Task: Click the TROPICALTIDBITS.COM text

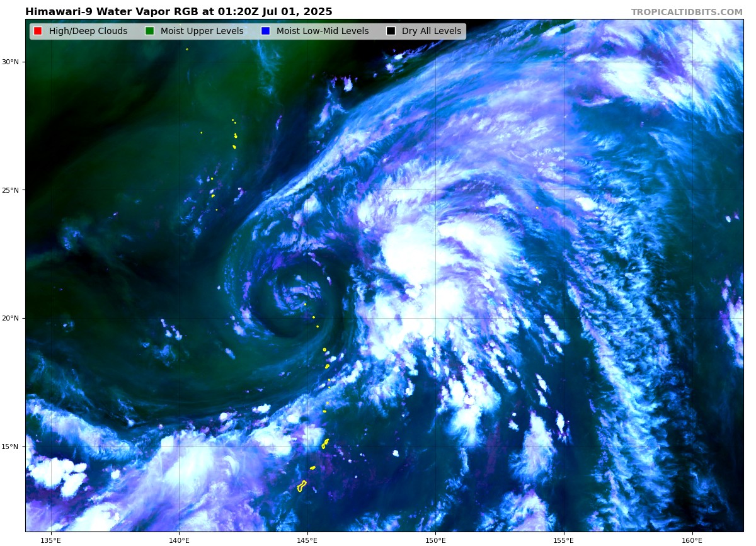Action: click(687, 12)
